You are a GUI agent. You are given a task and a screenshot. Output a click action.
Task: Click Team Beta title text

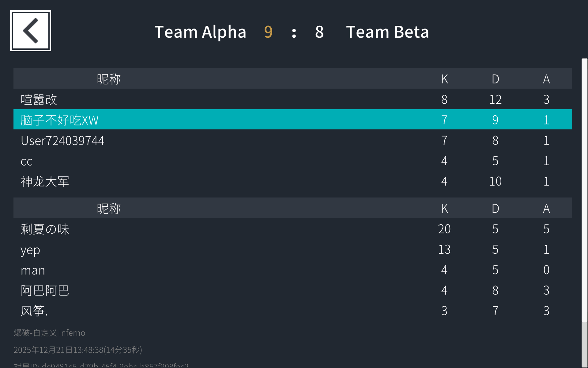point(387,32)
